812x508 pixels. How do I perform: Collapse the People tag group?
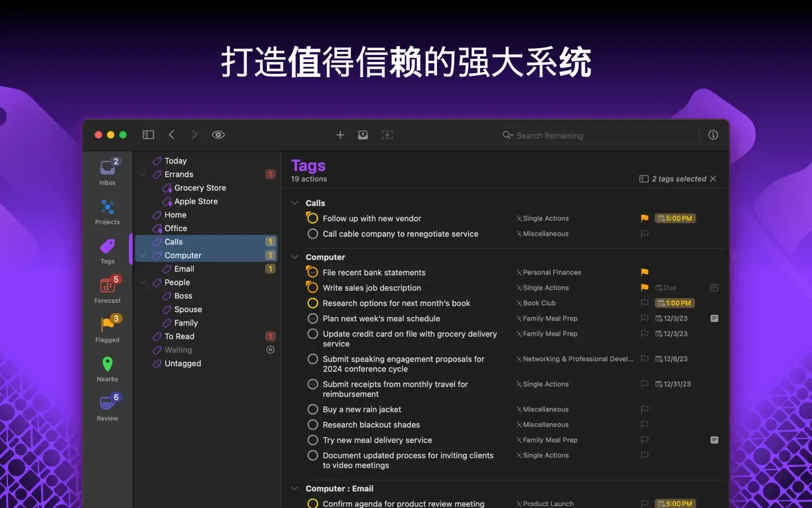[142, 282]
